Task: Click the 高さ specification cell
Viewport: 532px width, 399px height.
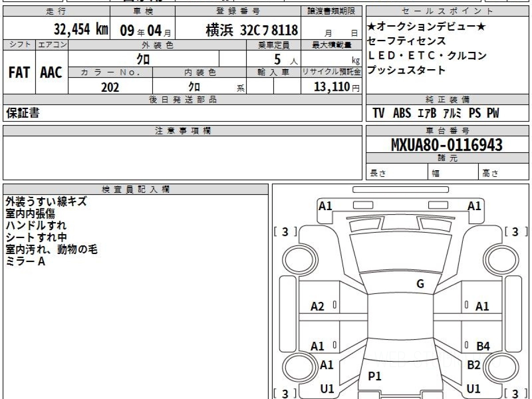Action: [504, 172]
